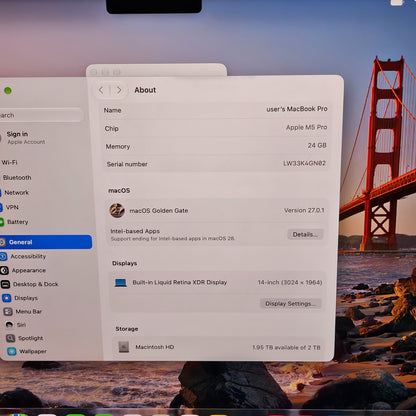416x416 pixels.
Task: Open Bluetooth settings in sidebar
Action: tap(17, 178)
